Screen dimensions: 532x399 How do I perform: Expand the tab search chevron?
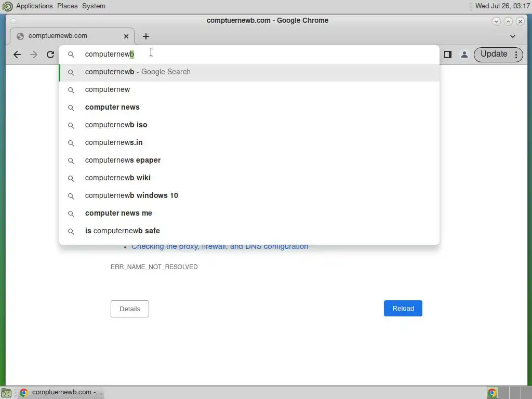click(x=513, y=36)
